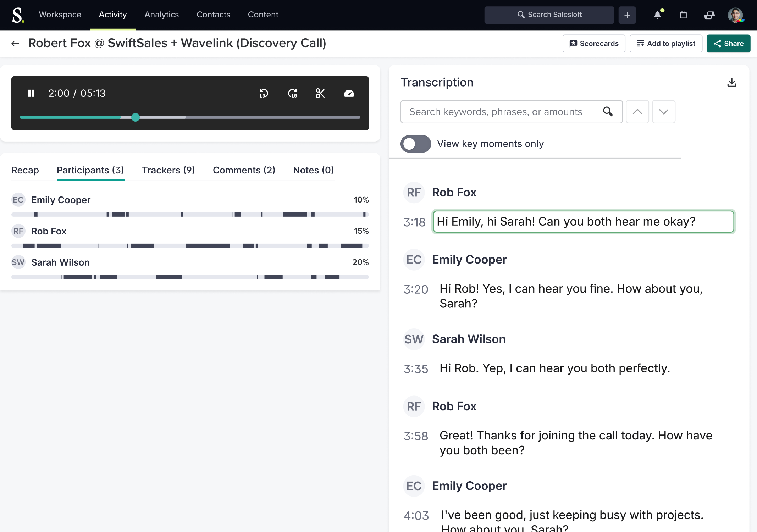
Task: Click Rob Fox's talk timeline bar
Action: tap(190, 246)
